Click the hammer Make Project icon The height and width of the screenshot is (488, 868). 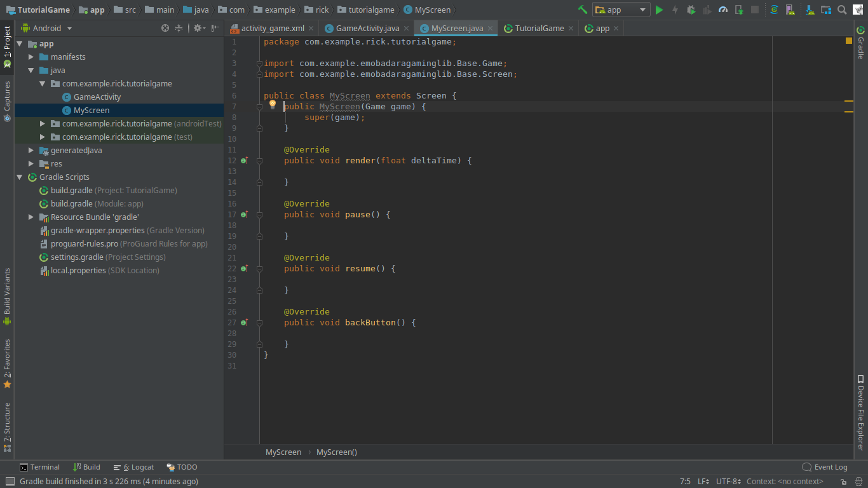(x=582, y=10)
